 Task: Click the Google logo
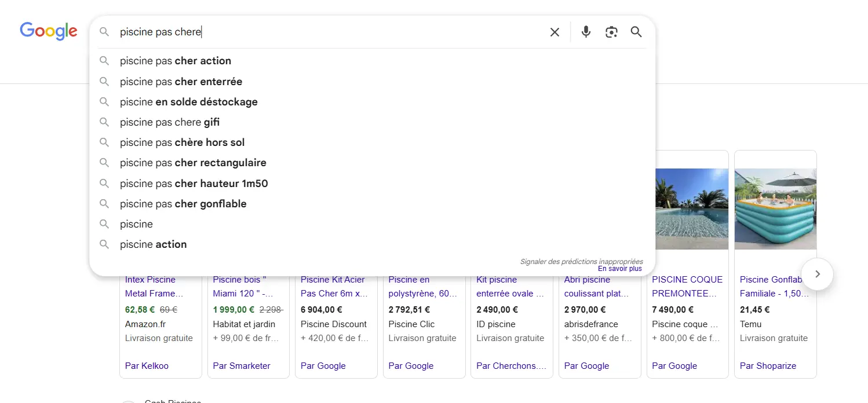pos(49,31)
